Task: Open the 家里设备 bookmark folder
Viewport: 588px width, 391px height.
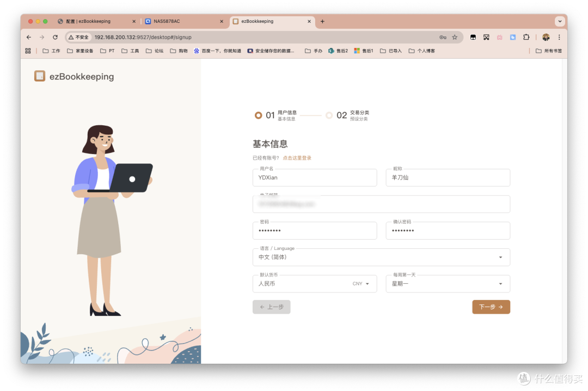Action: coord(80,51)
